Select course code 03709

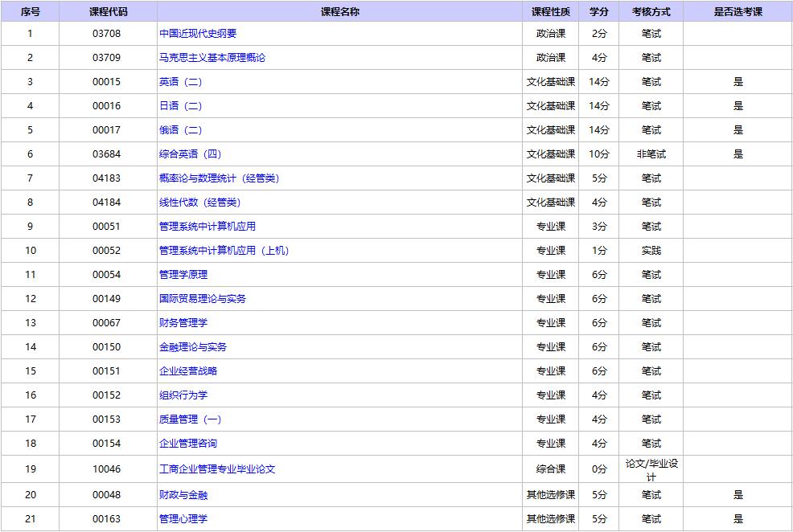107,58
